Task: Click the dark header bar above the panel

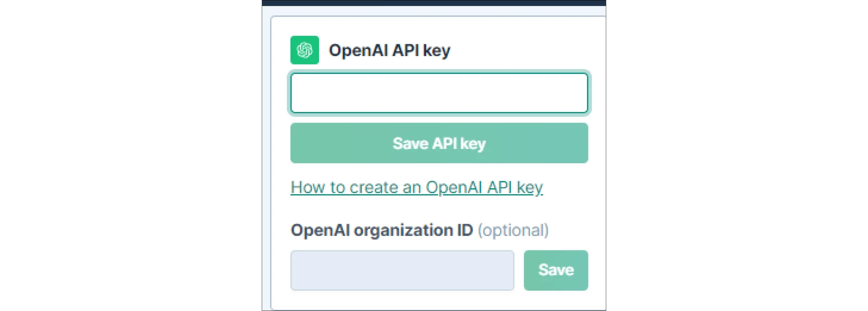Action: coord(434,3)
